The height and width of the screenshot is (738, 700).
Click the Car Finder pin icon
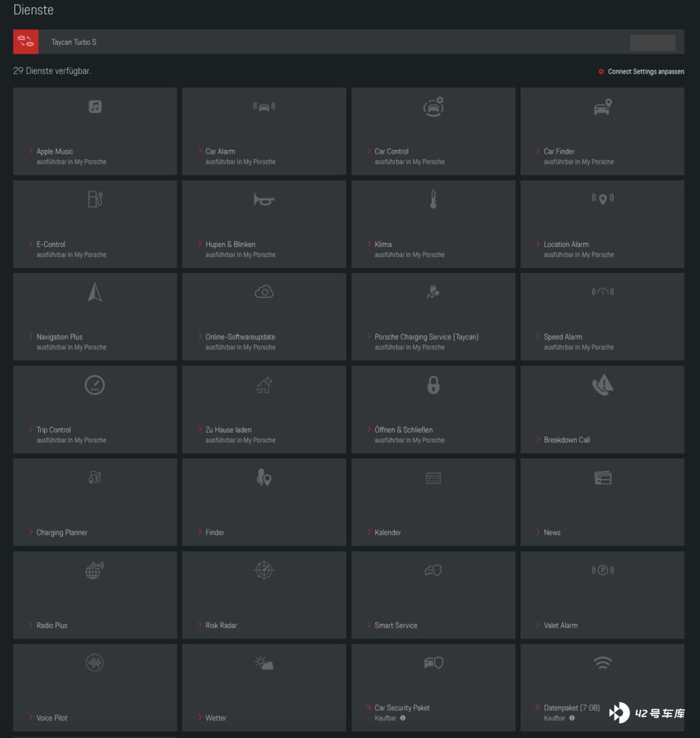tap(603, 107)
